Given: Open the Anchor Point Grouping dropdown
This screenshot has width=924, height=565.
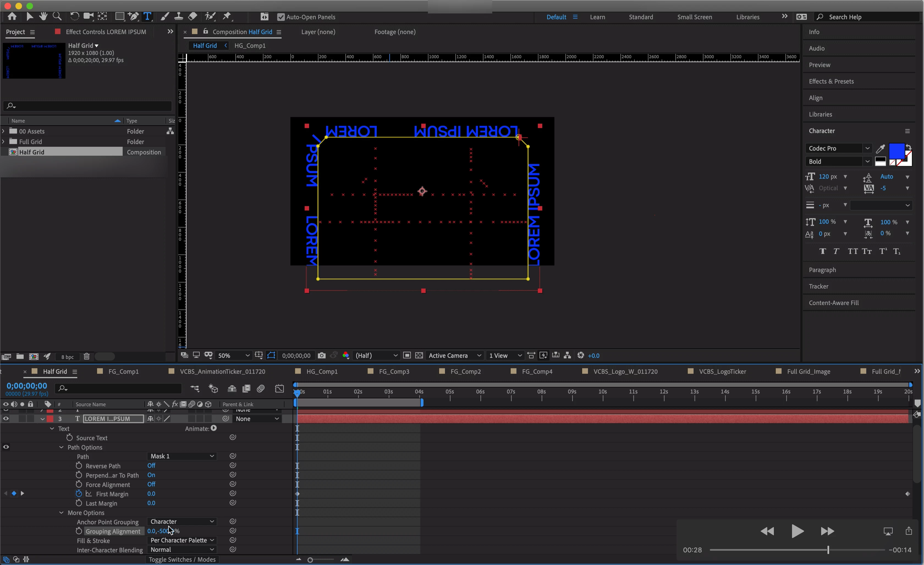Looking at the screenshot, I should tap(182, 522).
